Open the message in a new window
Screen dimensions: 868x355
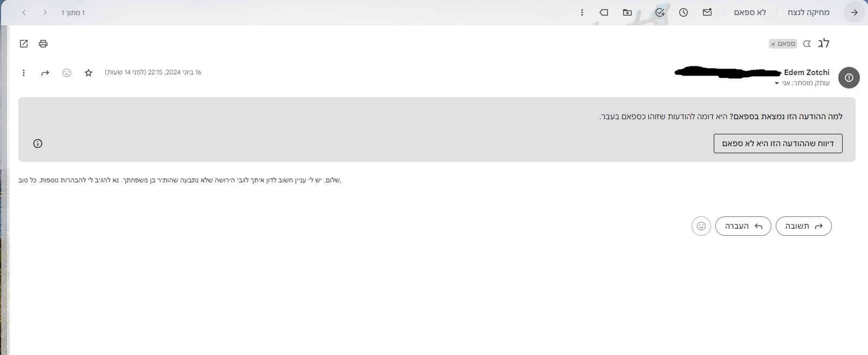24,44
